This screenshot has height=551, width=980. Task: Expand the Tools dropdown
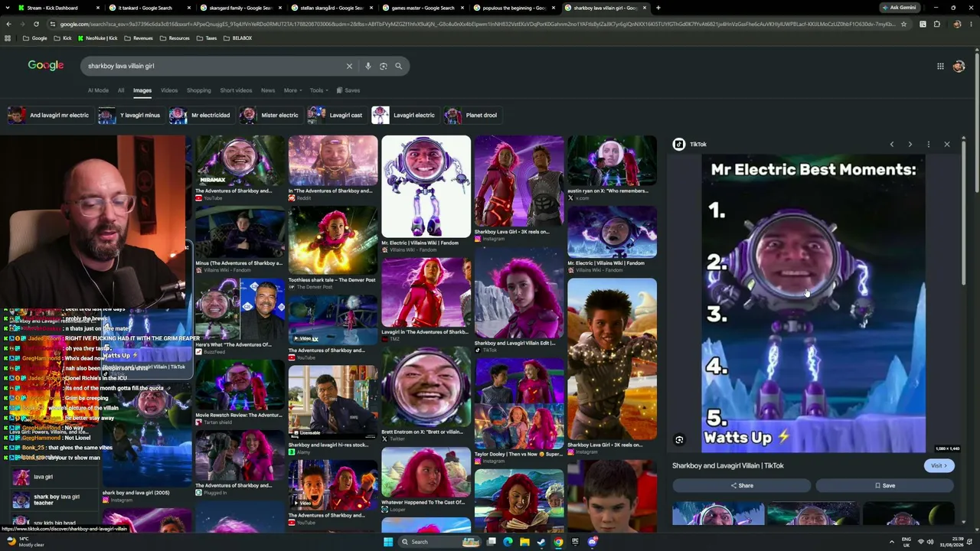click(x=318, y=90)
